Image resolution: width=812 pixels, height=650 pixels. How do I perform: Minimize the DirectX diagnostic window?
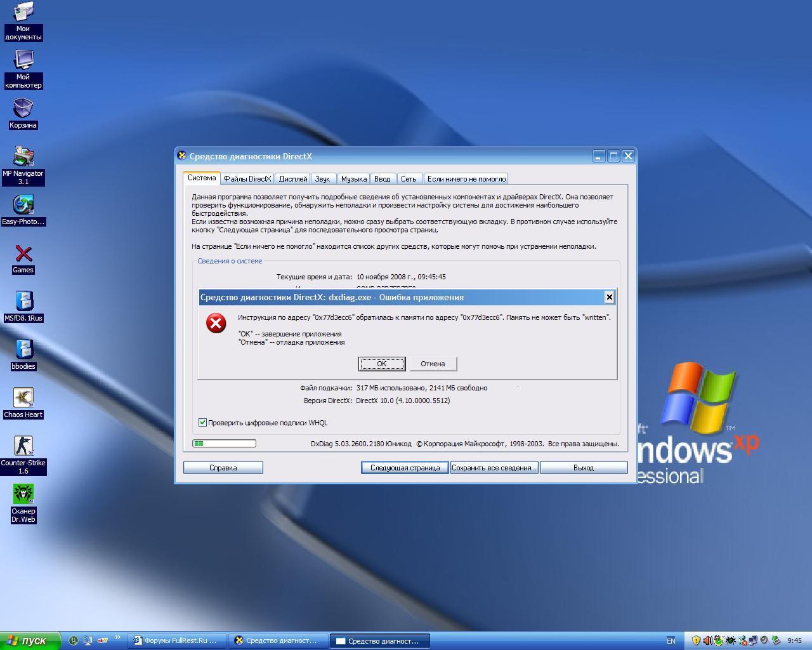click(599, 156)
